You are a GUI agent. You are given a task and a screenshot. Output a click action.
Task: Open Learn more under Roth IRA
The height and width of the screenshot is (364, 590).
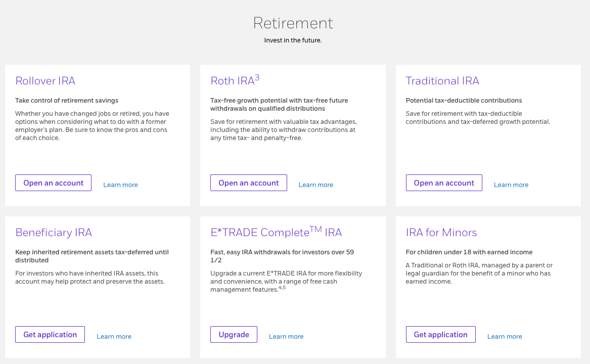pyautogui.click(x=315, y=185)
